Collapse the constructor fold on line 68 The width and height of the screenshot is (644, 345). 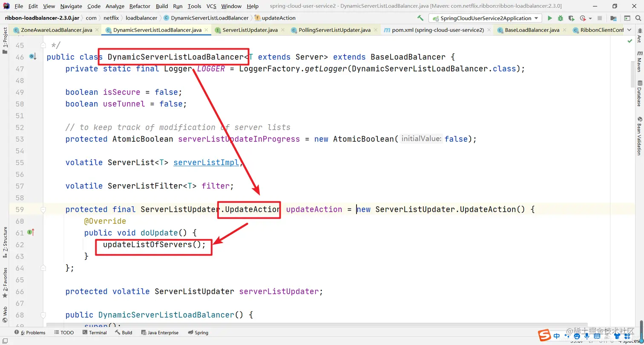(43, 315)
